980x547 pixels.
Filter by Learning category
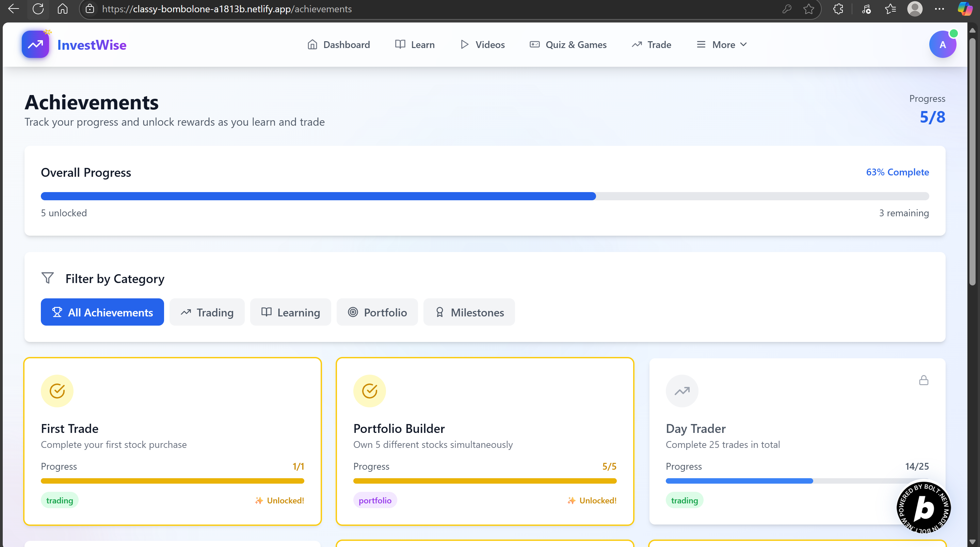pos(290,312)
